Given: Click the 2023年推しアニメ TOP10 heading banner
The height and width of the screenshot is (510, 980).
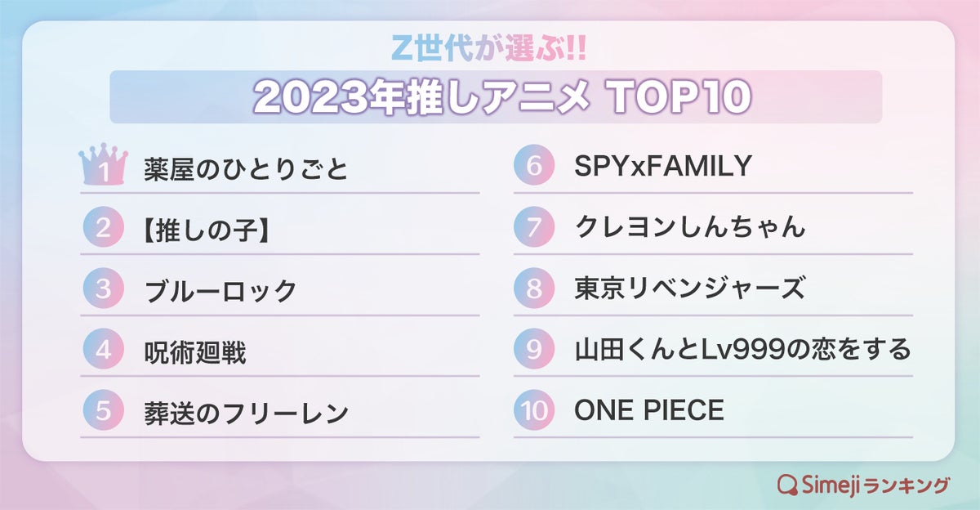Looking at the screenshot, I should [496, 97].
